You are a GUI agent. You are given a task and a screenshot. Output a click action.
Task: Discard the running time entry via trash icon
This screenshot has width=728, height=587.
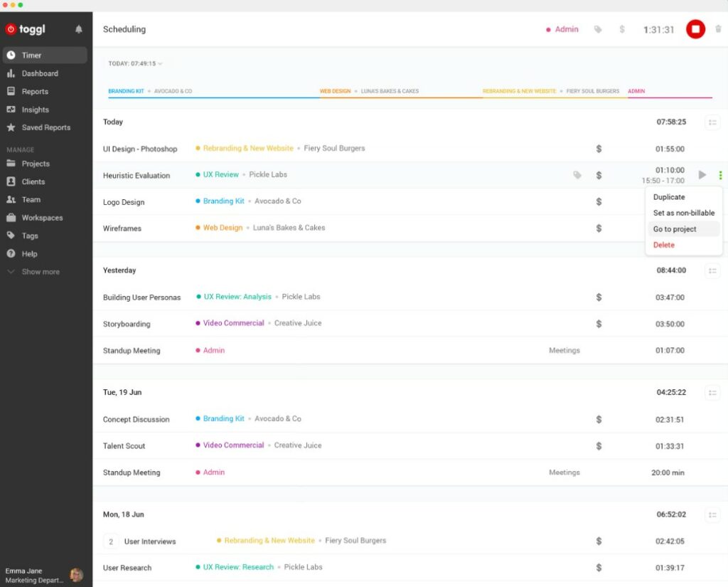click(x=718, y=29)
